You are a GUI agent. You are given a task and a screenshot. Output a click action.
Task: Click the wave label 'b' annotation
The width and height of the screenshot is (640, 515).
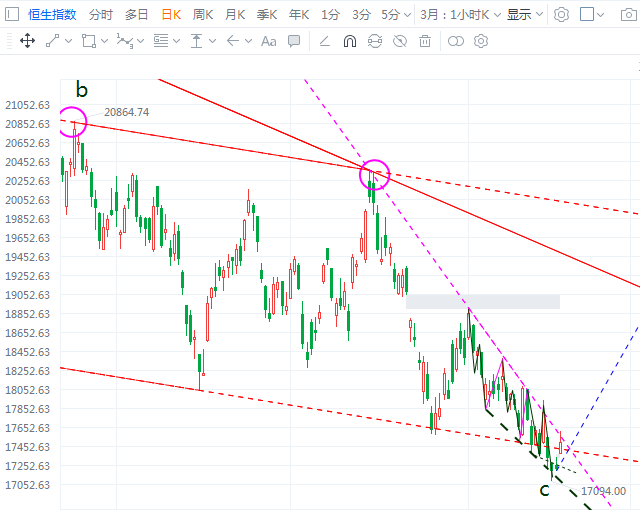tap(82, 89)
